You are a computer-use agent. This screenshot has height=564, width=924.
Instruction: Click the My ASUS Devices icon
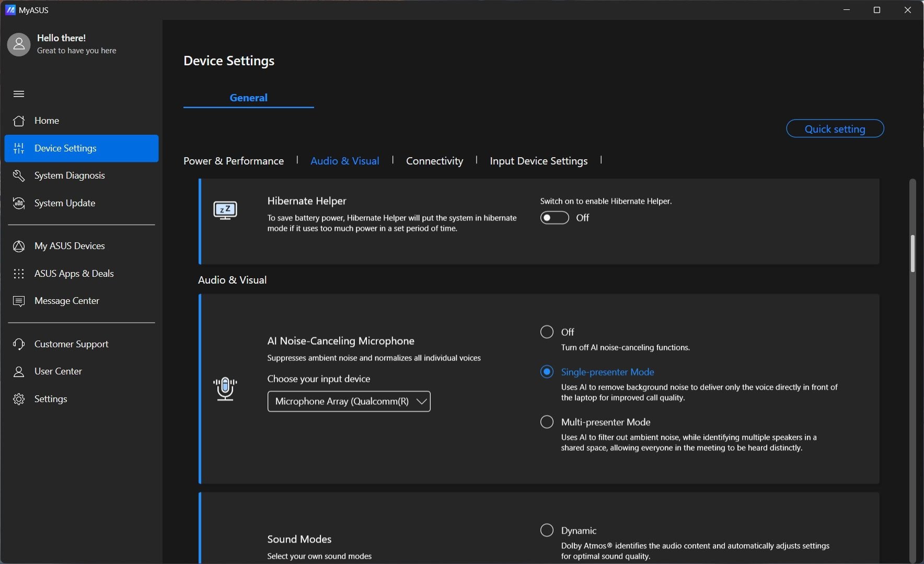click(19, 246)
